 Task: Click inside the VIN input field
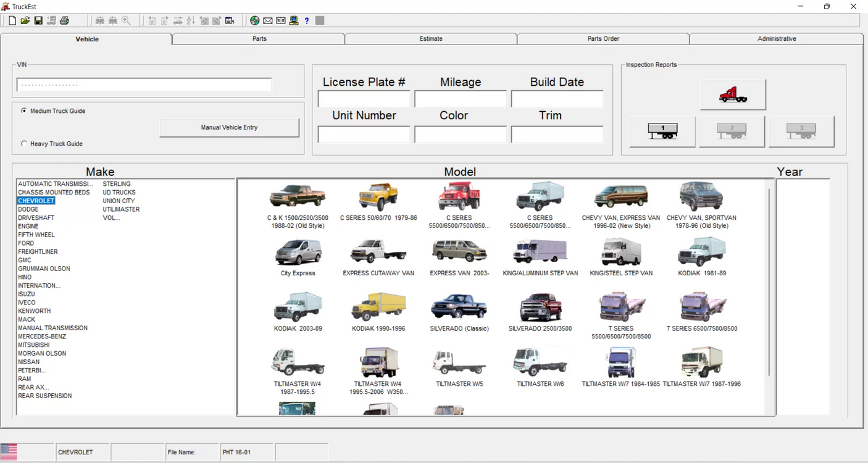[143, 84]
